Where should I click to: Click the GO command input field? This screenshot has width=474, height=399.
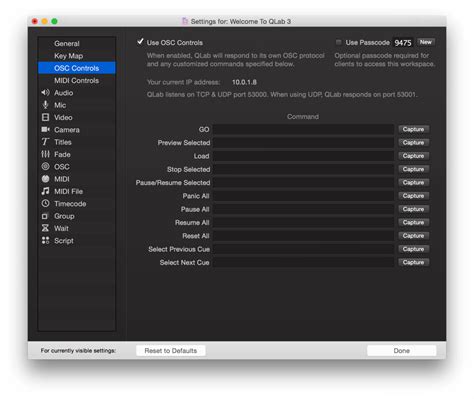pyautogui.click(x=303, y=129)
